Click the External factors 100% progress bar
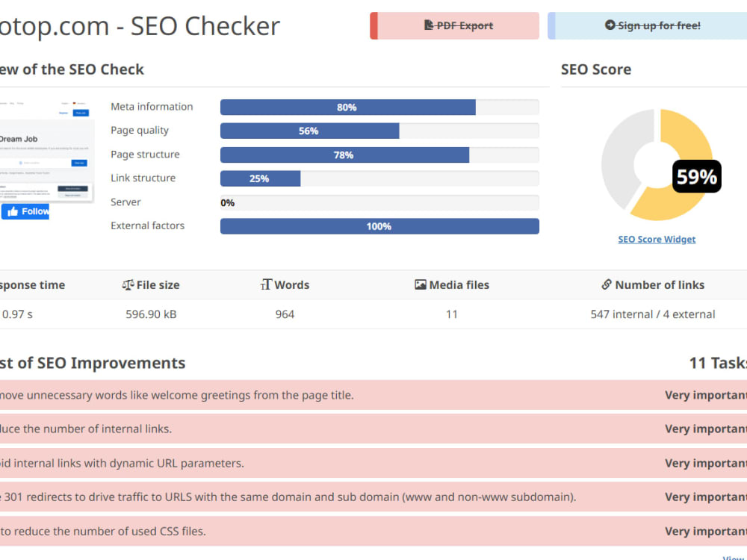Image resolution: width=747 pixels, height=560 pixels. [379, 226]
